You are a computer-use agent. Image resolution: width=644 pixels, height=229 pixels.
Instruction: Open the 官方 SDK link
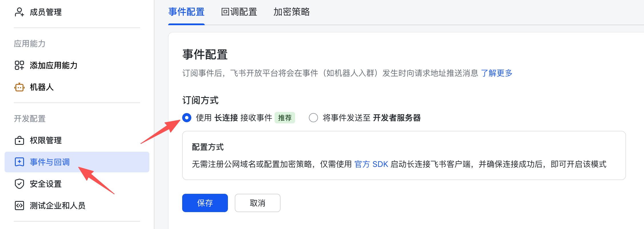[x=371, y=164]
